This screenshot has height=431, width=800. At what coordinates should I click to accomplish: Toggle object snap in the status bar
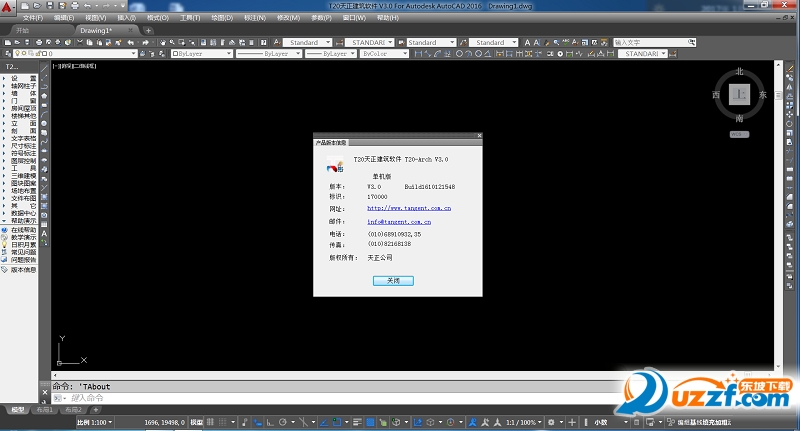[337, 422]
